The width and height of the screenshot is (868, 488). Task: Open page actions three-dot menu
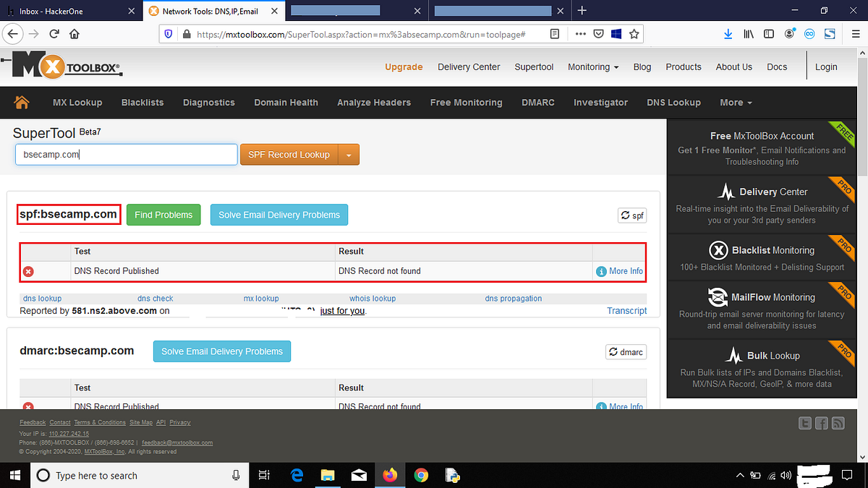click(x=581, y=34)
